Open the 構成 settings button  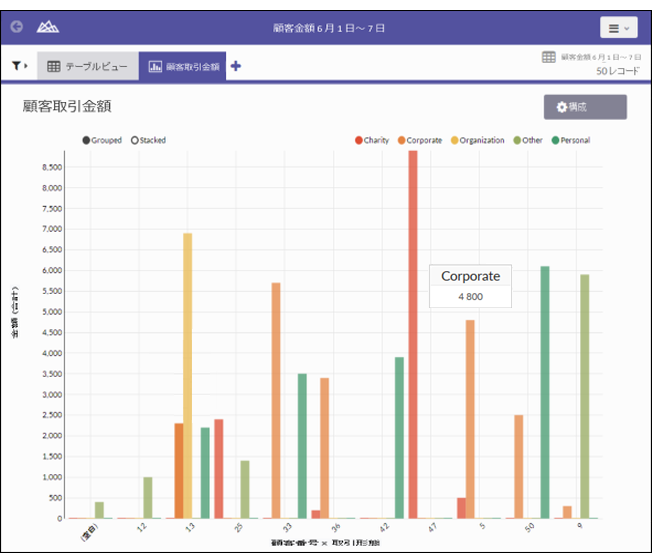coord(585,107)
